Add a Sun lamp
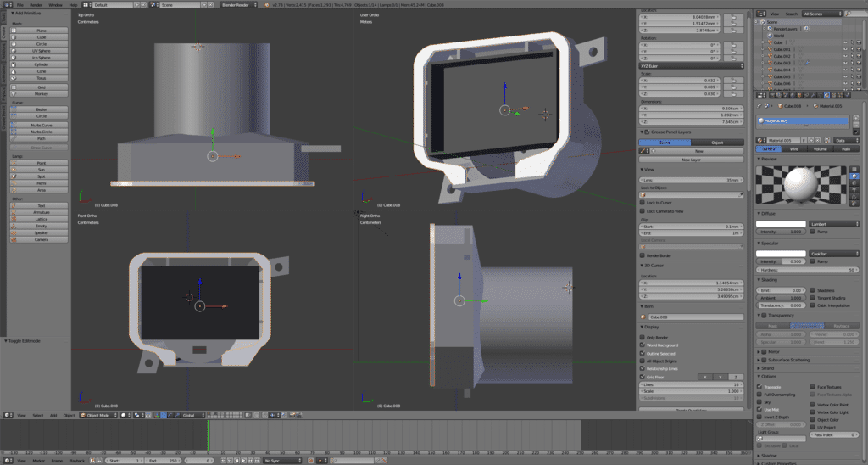Viewport: 868px width, 465px height. (41, 170)
